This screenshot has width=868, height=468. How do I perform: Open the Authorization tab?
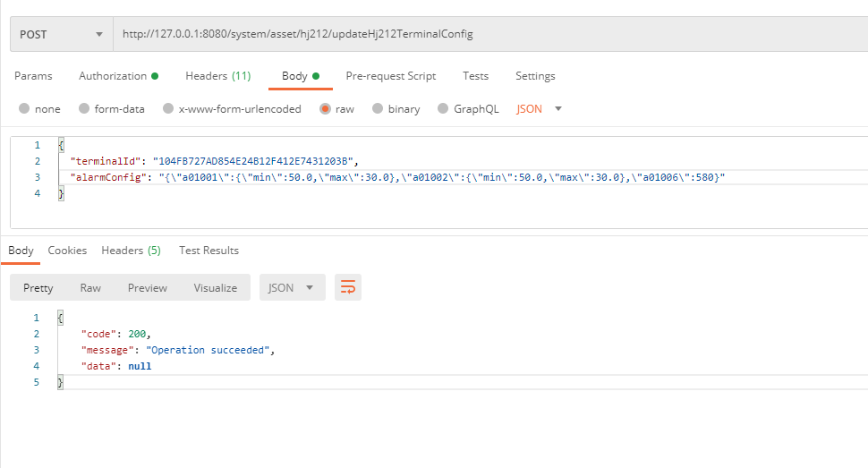(118, 76)
